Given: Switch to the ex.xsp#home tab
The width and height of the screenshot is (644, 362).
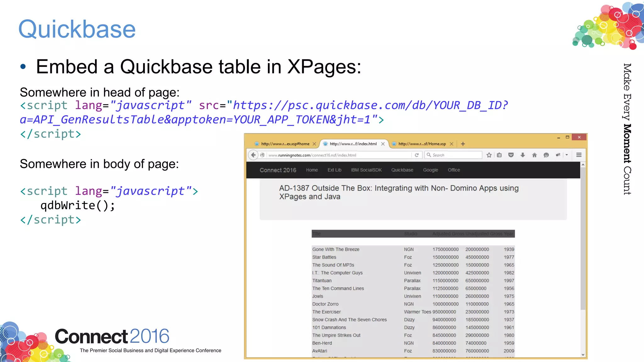Looking at the screenshot, I should pyautogui.click(x=285, y=144).
